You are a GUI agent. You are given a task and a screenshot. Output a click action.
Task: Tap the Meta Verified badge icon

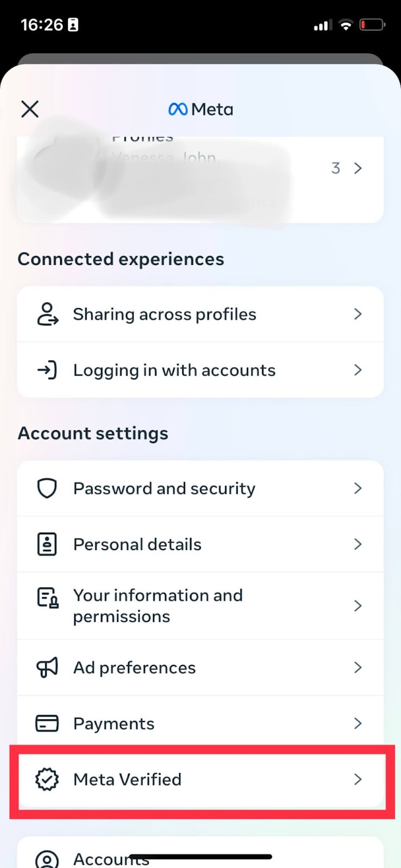[x=47, y=780]
